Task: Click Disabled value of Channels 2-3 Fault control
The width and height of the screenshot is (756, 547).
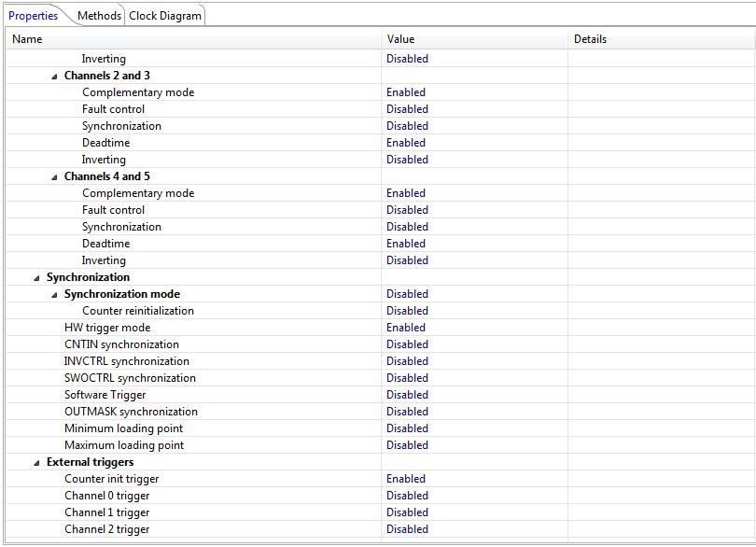Action: point(408,109)
